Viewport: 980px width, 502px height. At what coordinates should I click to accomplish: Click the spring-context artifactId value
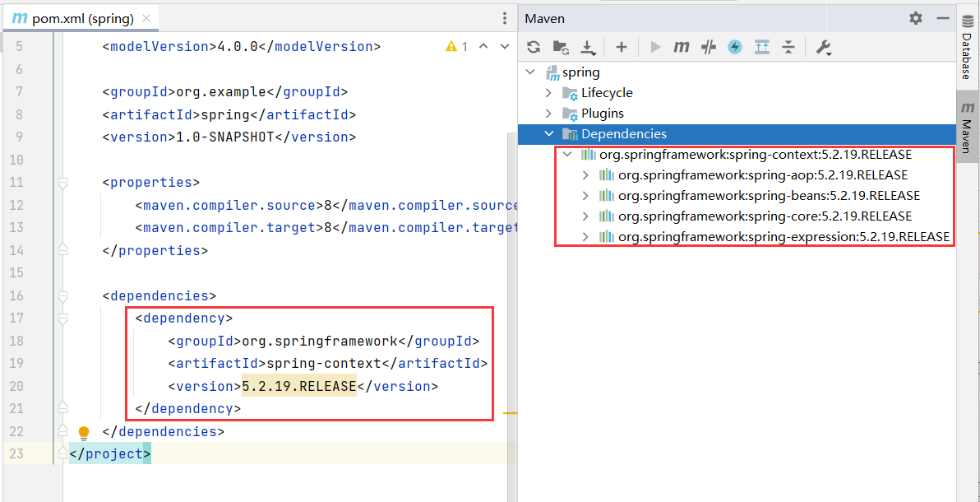click(x=324, y=364)
